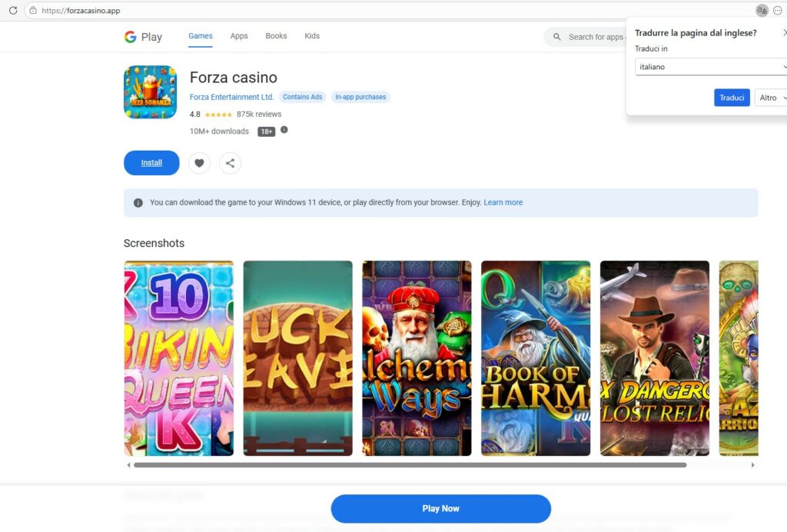
Task: Click the Play Now button
Action: pos(440,508)
